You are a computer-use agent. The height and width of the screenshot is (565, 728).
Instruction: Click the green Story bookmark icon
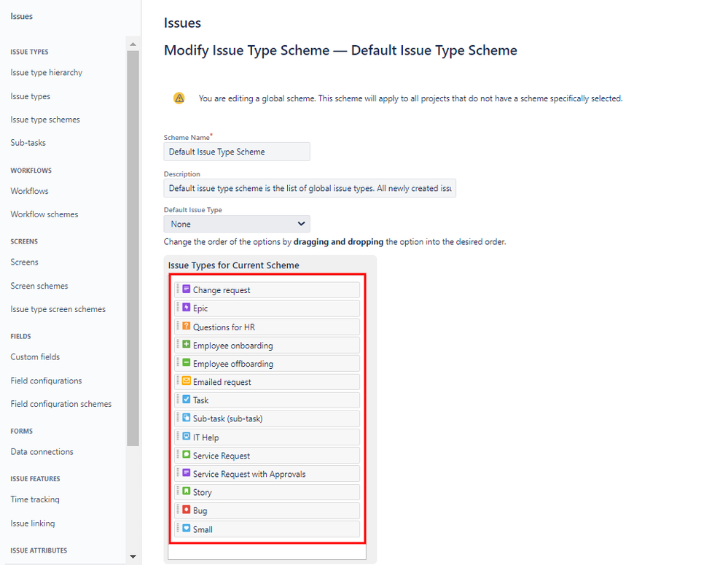(x=186, y=491)
